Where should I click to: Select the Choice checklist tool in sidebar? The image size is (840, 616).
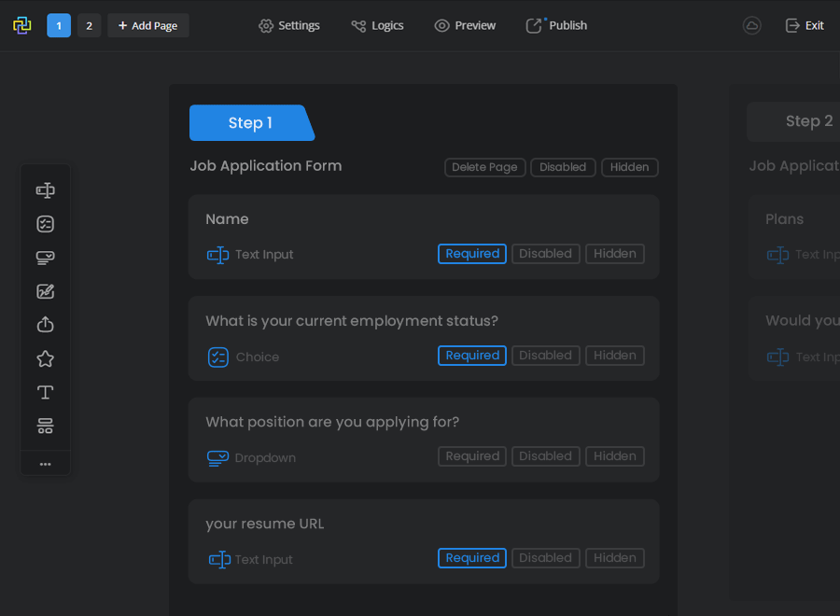point(45,224)
